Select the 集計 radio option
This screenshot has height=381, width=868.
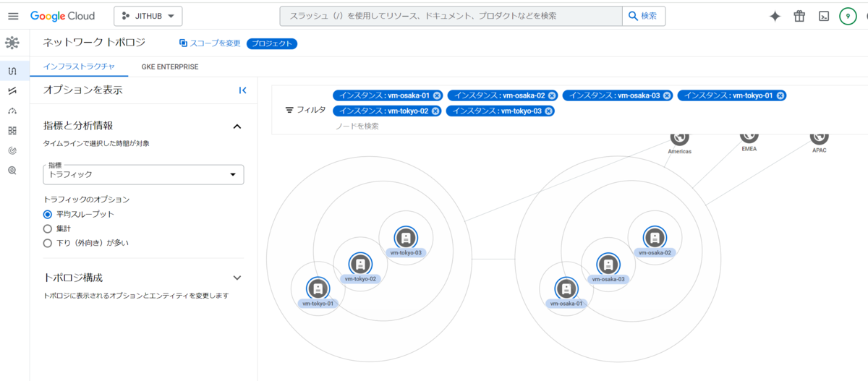click(48, 228)
